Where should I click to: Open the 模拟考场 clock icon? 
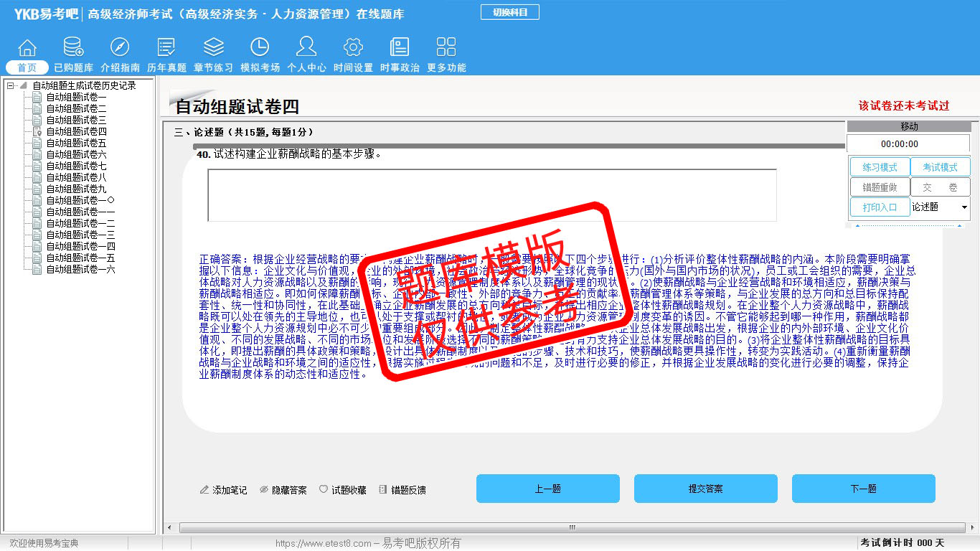(260, 48)
